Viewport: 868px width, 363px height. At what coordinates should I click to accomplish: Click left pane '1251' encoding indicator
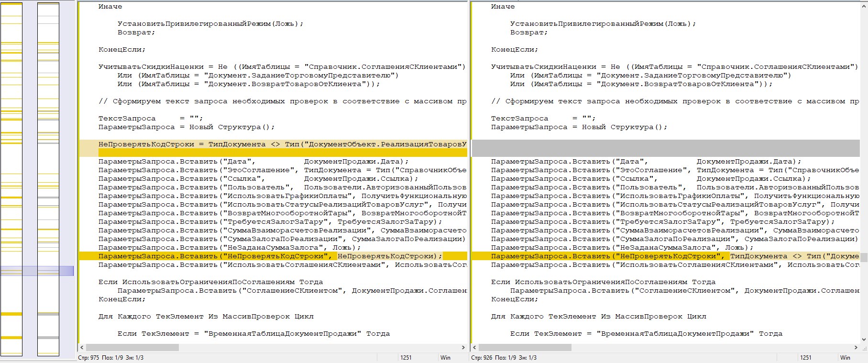(406, 358)
